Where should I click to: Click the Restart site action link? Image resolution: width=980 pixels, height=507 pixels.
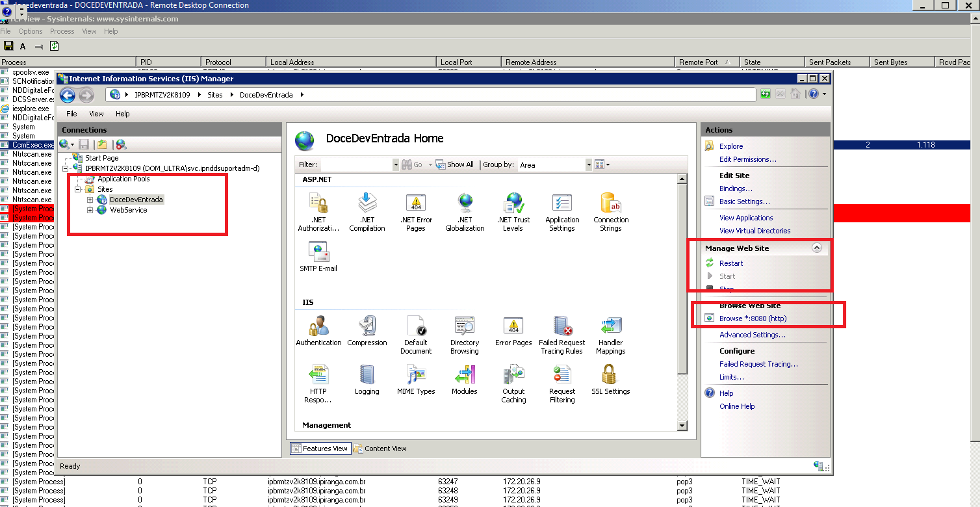point(730,263)
